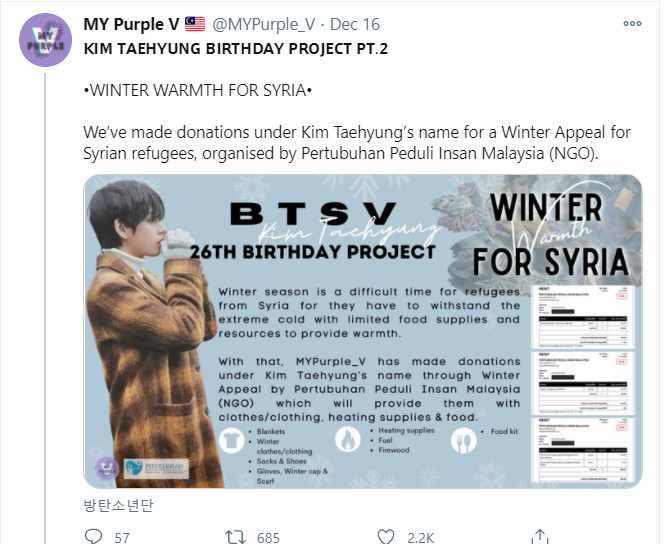Click the 2.2K likes count
Screen dimensions: 667x544
[x=421, y=538]
